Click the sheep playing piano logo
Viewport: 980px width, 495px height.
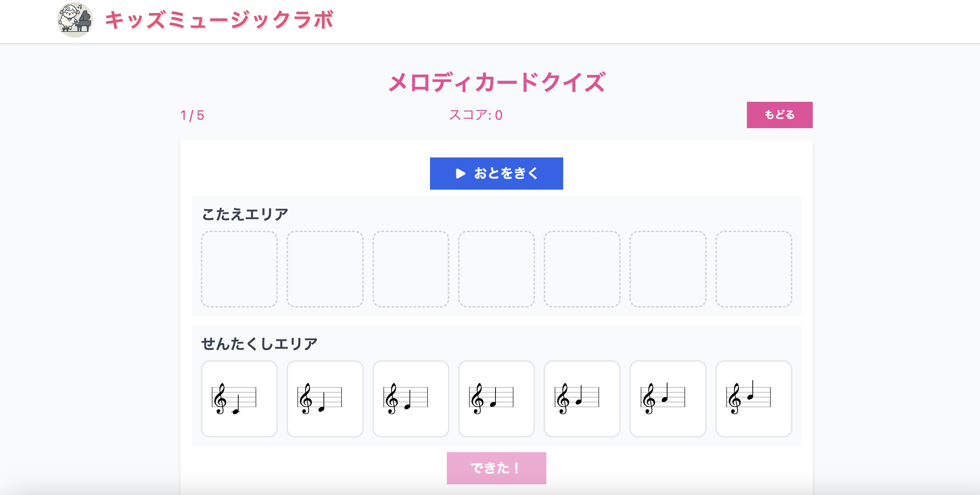point(75,20)
